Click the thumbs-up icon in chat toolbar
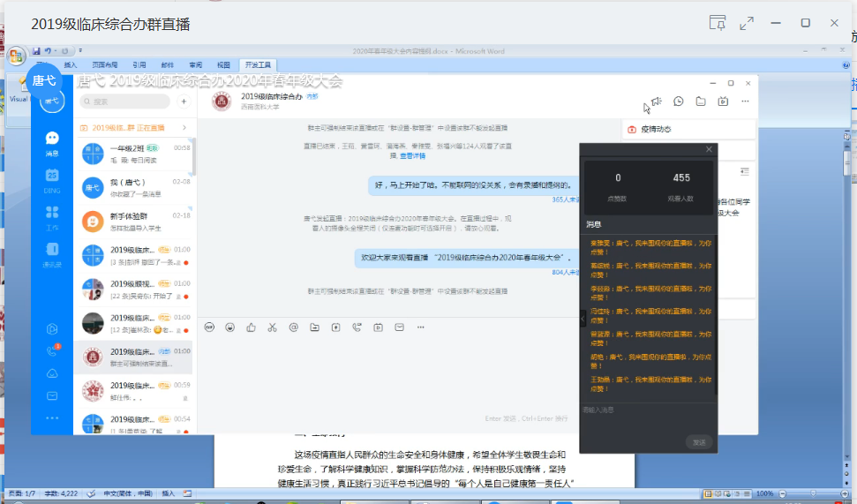Viewport: 857px width, 504px height. click(251, 327)
